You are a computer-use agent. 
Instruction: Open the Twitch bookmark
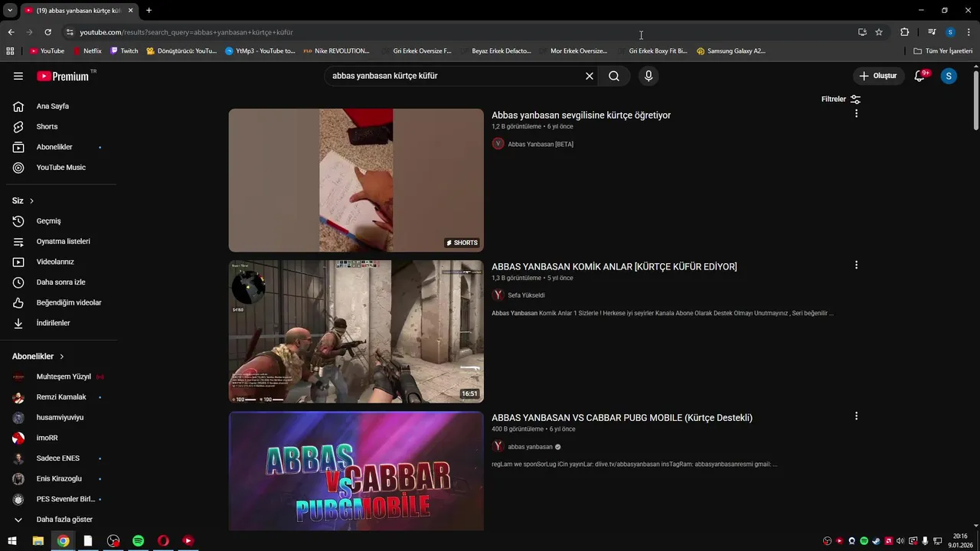click(124, 51)
